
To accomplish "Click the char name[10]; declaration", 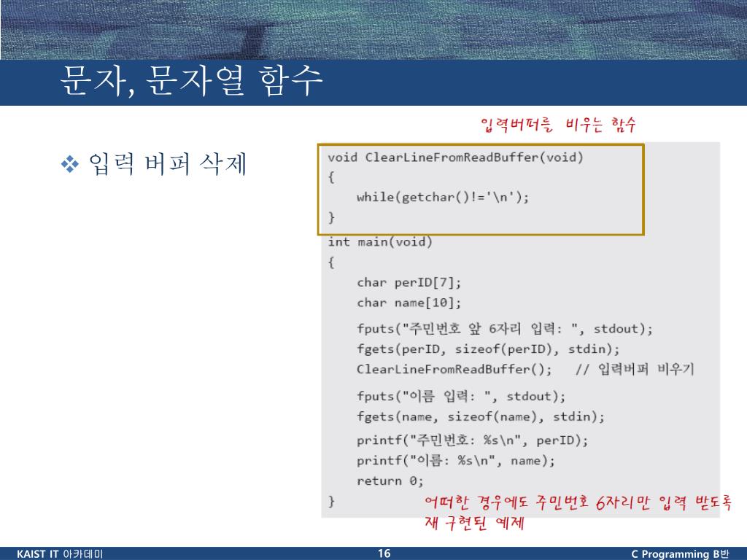I will [409, 303].
